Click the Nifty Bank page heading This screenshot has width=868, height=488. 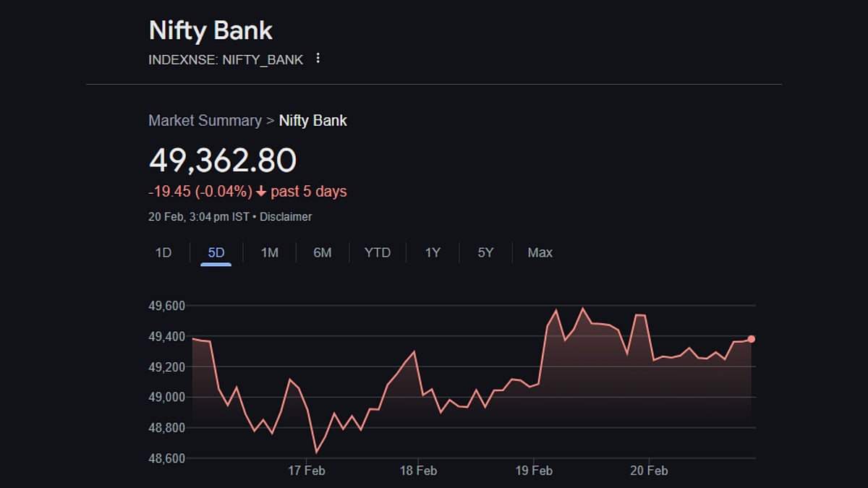click(210, 31)
